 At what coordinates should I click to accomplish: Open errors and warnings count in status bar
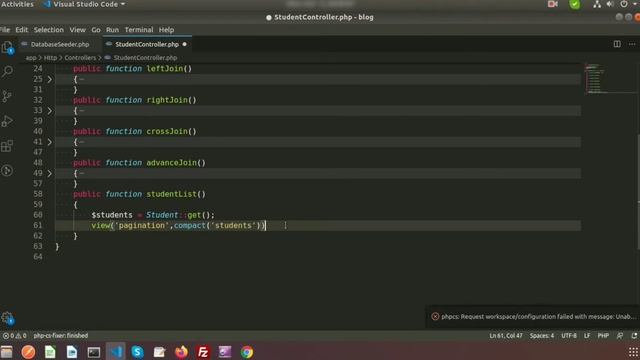(x=14, y=336)
